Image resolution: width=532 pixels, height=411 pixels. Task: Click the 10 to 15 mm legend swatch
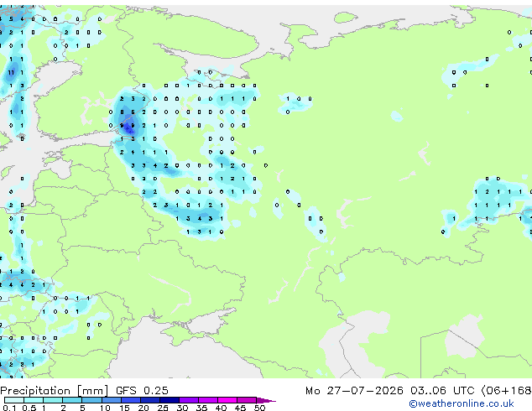[x=112, y=400]
